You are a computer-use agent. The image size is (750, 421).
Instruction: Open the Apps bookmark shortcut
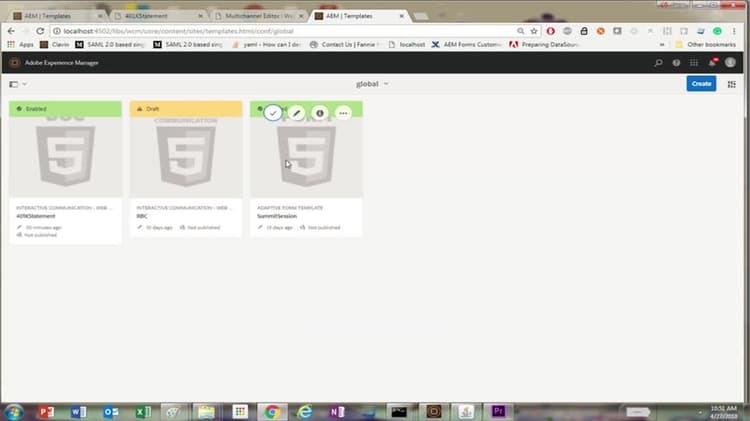(20, 44)
